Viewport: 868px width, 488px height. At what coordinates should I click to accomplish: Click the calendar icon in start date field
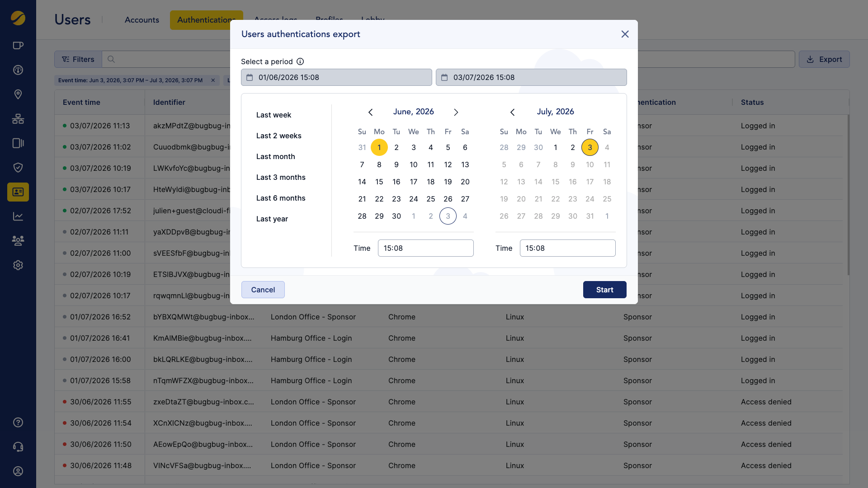tap(250, 78)
